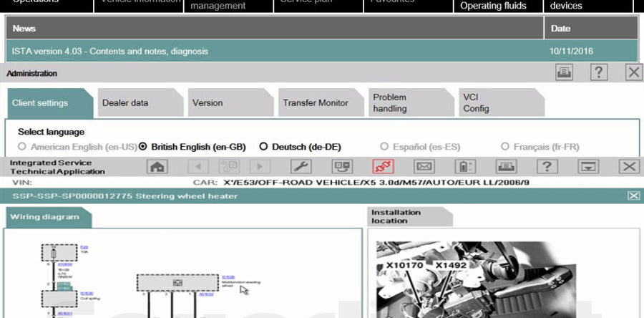Click the Home icon in the ISTA toolbar

(x=157, y=167)
